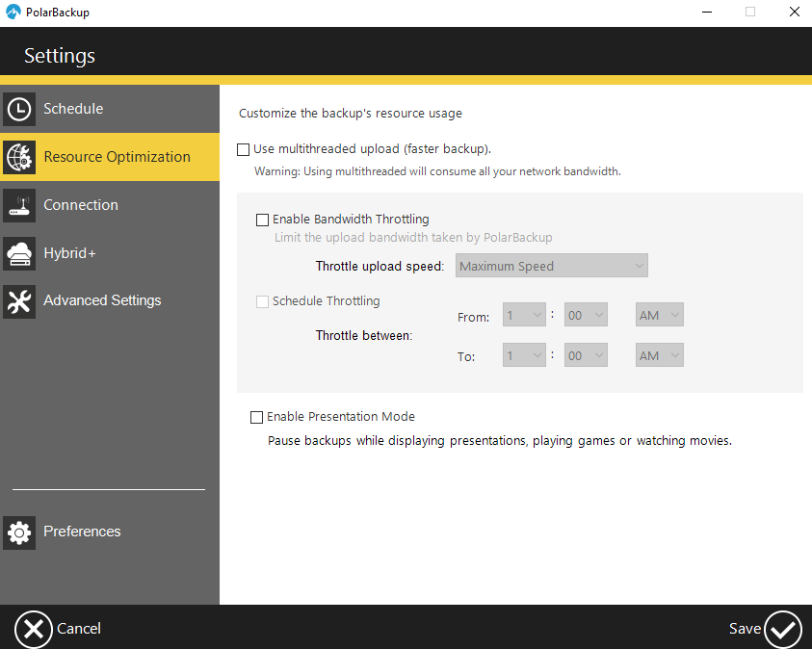Click the 'Throttle upload speed:' label
This screenshot has height=649, width=812.
(380, 266)
